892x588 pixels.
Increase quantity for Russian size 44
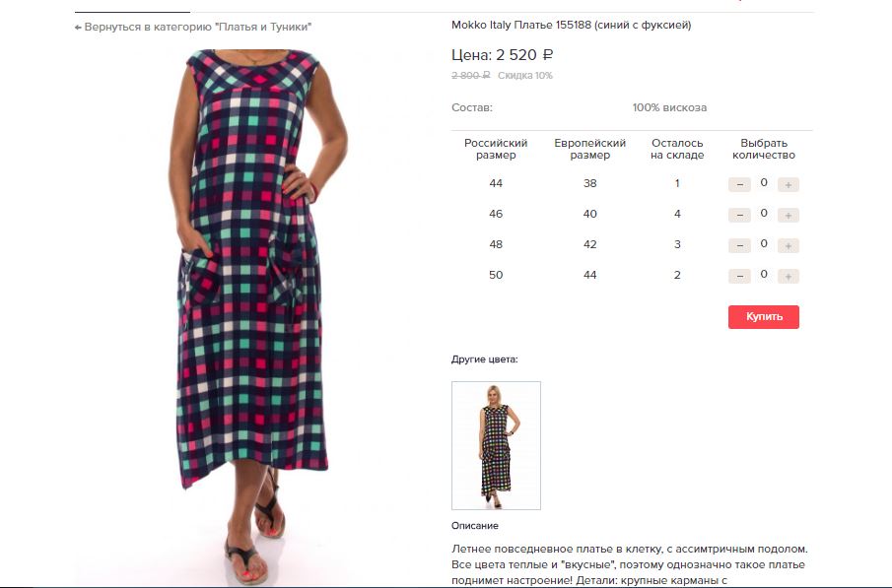pos(788,185)
